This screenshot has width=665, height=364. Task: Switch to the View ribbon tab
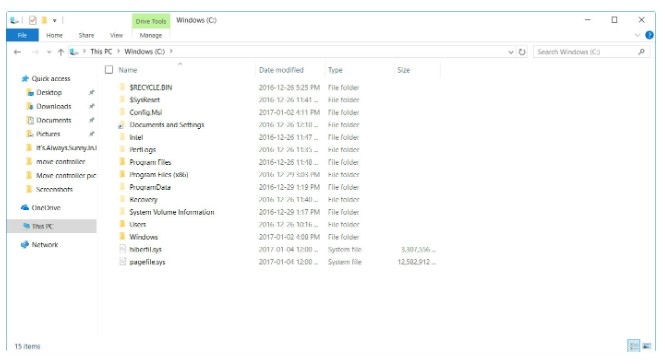(116, 35)
